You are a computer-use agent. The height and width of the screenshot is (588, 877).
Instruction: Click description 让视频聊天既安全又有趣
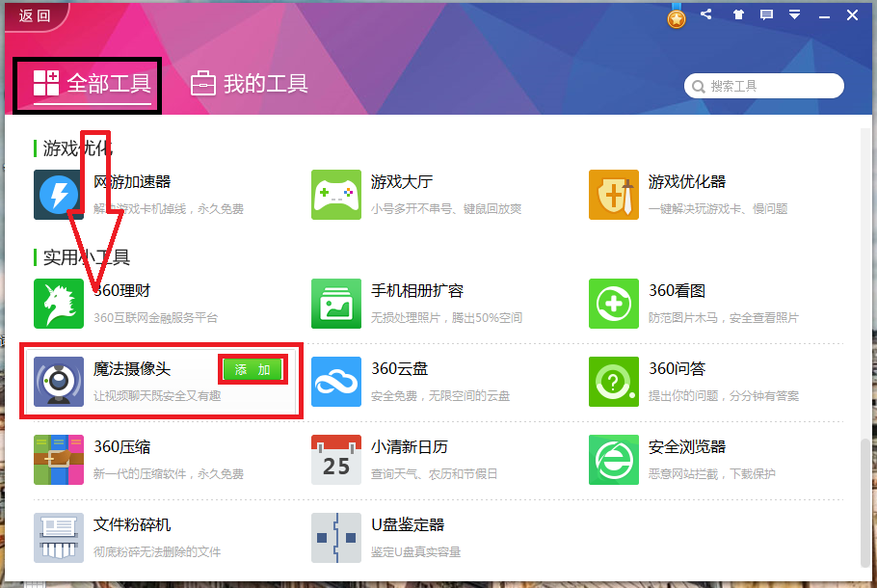pyautogui.click(x=157, y=396)
